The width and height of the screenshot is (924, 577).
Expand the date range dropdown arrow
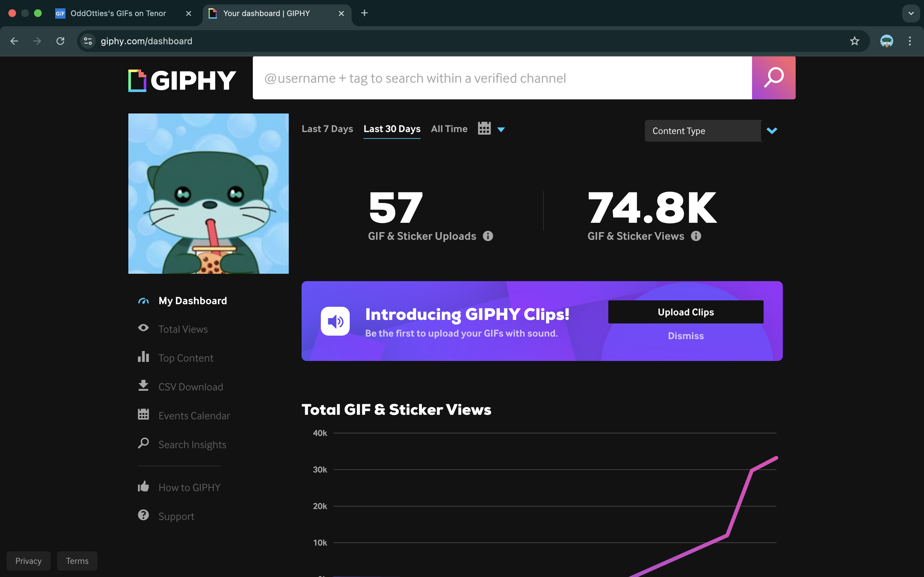click(x=501, y=130)
